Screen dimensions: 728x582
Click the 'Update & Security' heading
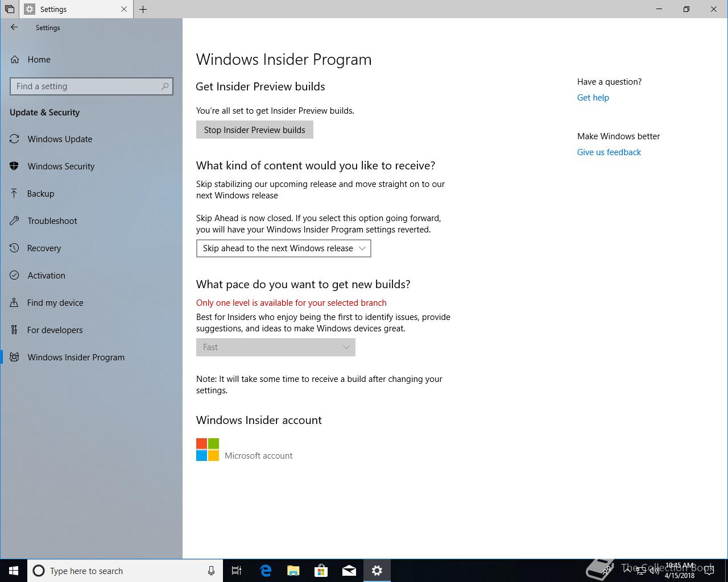click(x=45, y=113)
